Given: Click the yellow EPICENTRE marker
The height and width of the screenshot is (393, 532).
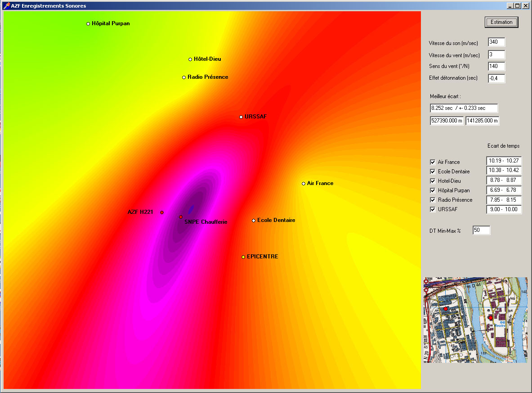Looking at the screenshot, I should tap(243, 257).
